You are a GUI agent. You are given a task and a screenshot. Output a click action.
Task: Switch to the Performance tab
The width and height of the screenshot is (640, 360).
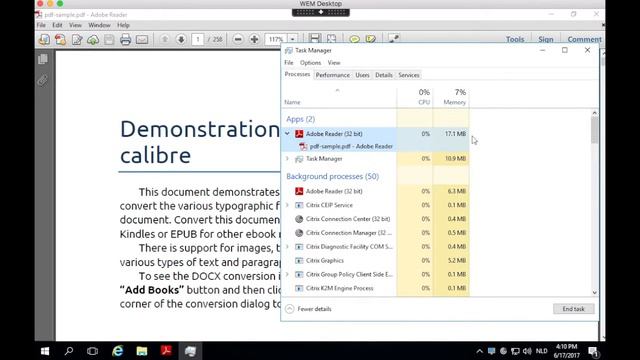(333, 75)
